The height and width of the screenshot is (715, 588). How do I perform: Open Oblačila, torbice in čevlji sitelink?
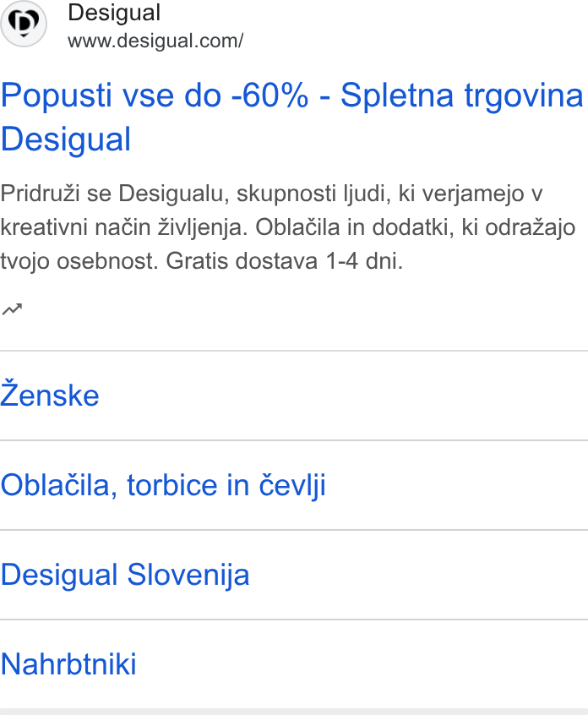(x=163, y=485)
